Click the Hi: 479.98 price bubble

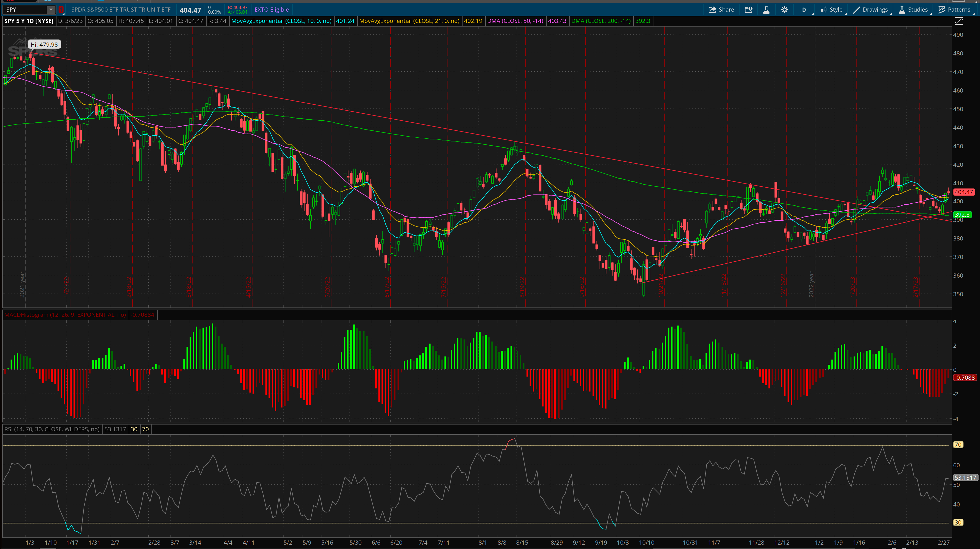[44, 45]
